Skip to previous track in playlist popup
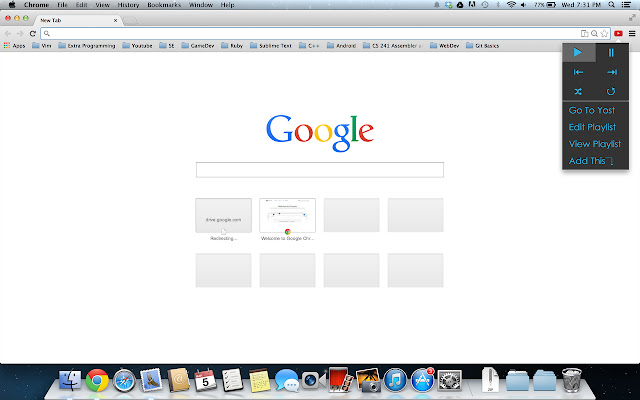640x400 pixels. [579, 72]
